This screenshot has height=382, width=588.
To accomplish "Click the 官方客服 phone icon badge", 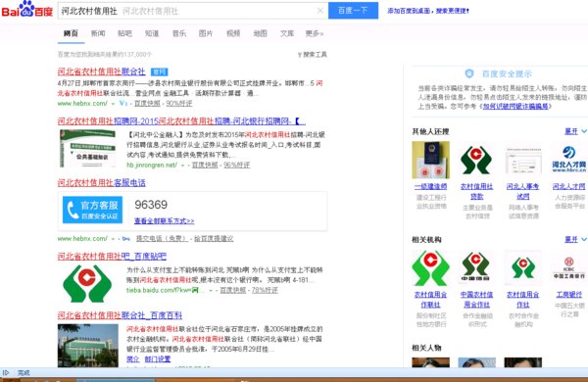I will (x=92, y=210).
